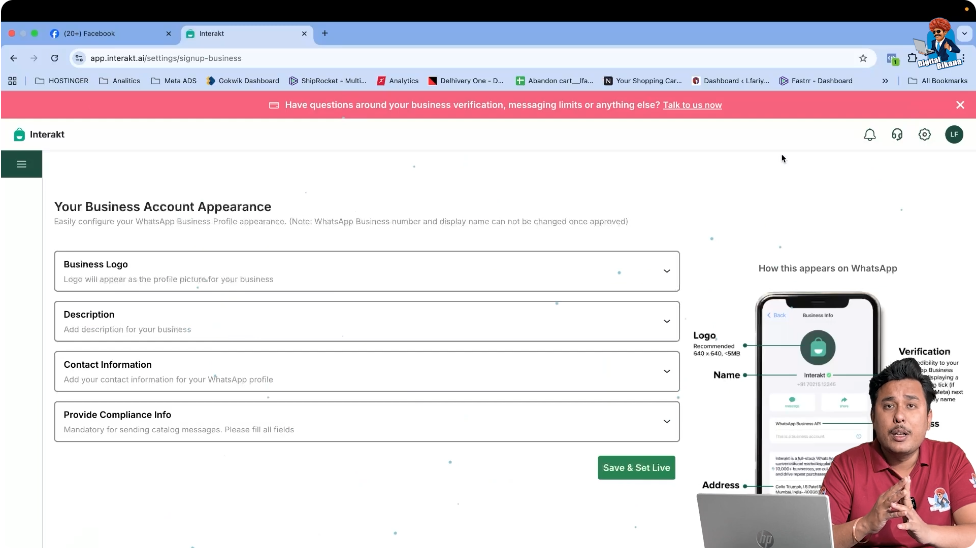This screenshot has width=978, height=549.
Task: Expand the Provide Compliance Info section
Action: pos(367,422)
